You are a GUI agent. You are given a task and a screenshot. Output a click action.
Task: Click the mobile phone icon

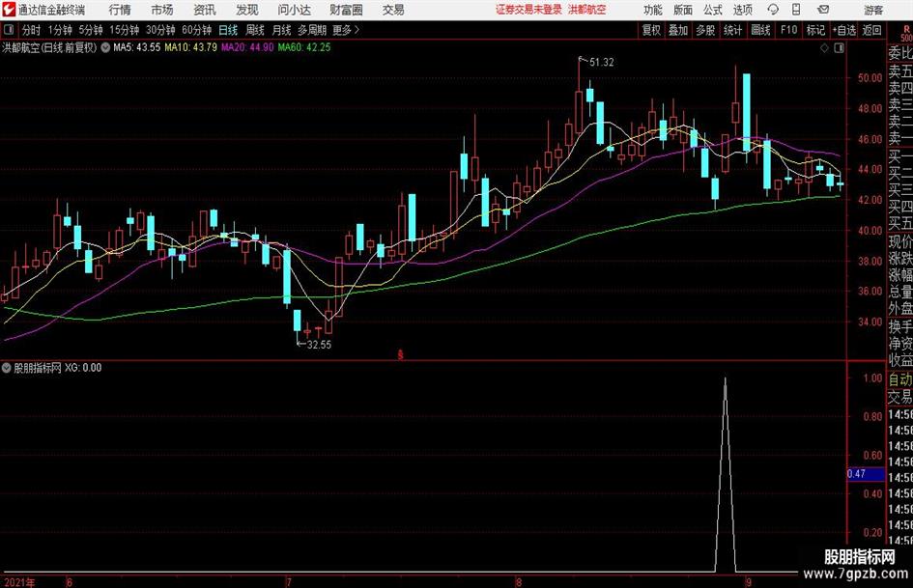click(x=796, y=10)
